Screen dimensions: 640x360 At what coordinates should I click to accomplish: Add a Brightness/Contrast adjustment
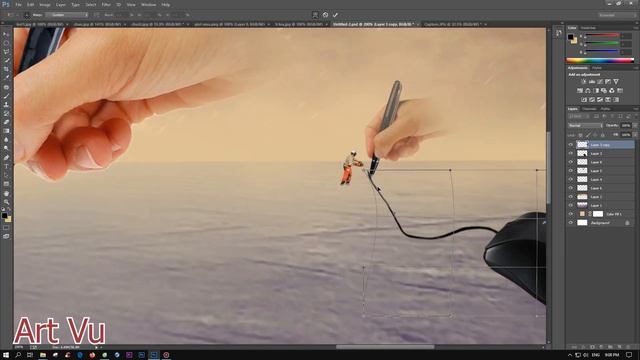[584, 82]
